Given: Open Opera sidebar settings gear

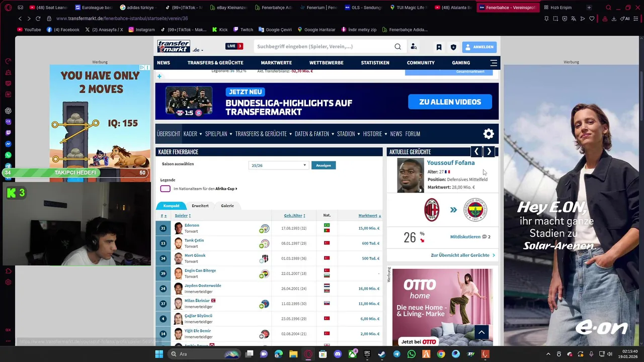Looking at the screenshot, I should [8, 282].
